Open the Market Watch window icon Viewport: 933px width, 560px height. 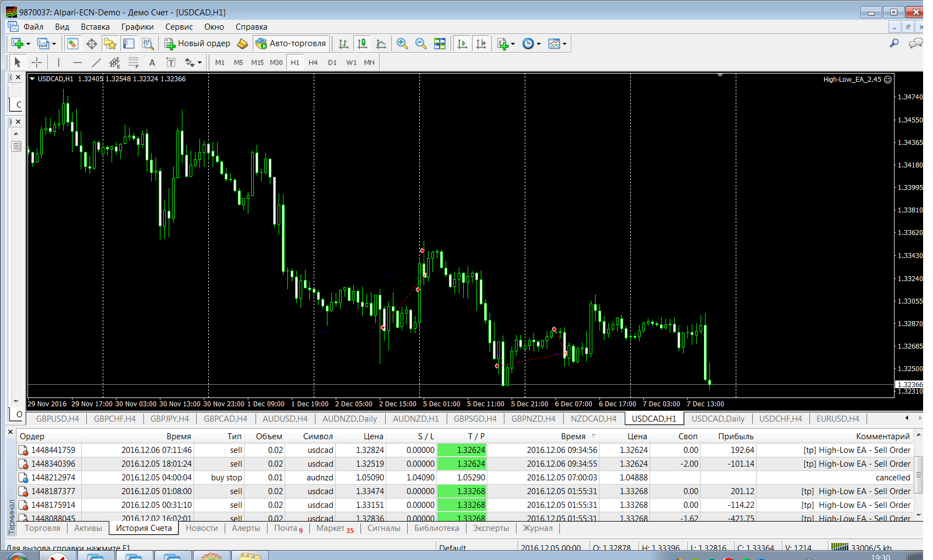73,43
